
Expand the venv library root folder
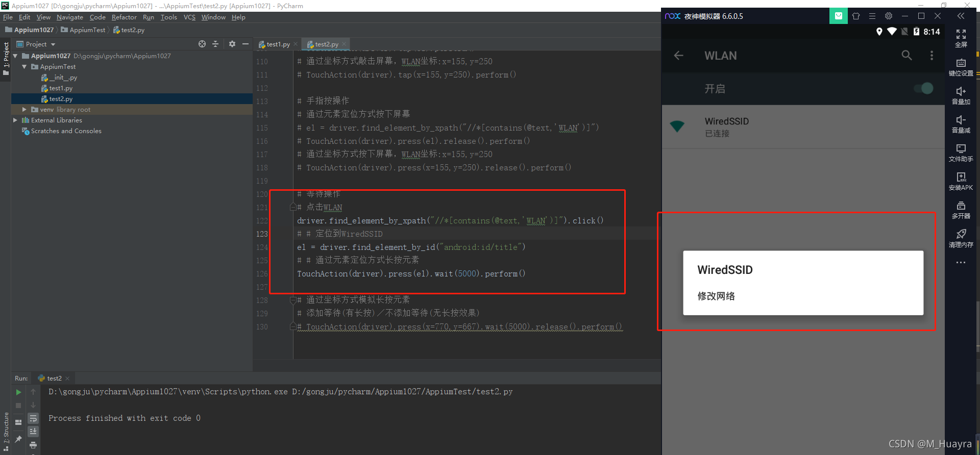point(24,110)
